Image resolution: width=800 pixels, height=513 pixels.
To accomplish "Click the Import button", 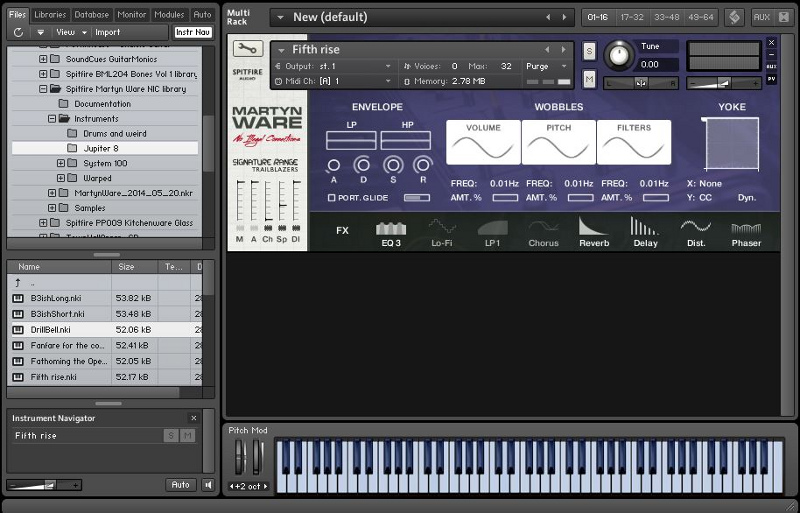I will click(108, 32).
